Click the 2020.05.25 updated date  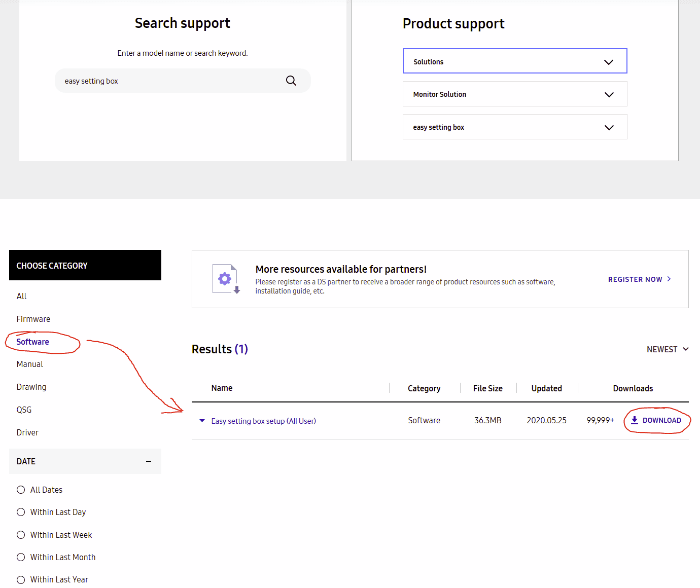coord(547,420)
